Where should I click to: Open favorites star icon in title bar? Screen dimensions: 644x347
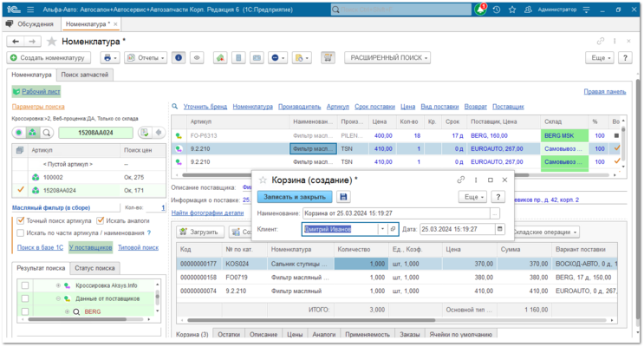511,10
